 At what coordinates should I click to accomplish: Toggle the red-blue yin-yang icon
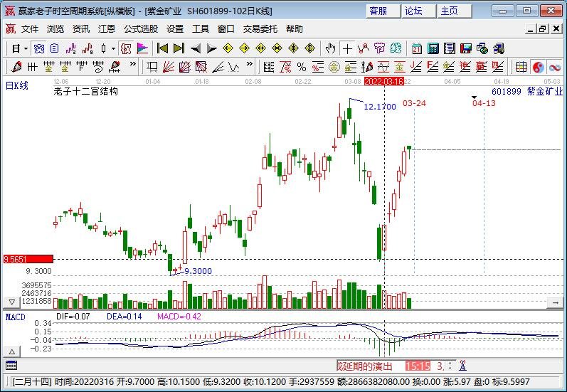(539, 67)
